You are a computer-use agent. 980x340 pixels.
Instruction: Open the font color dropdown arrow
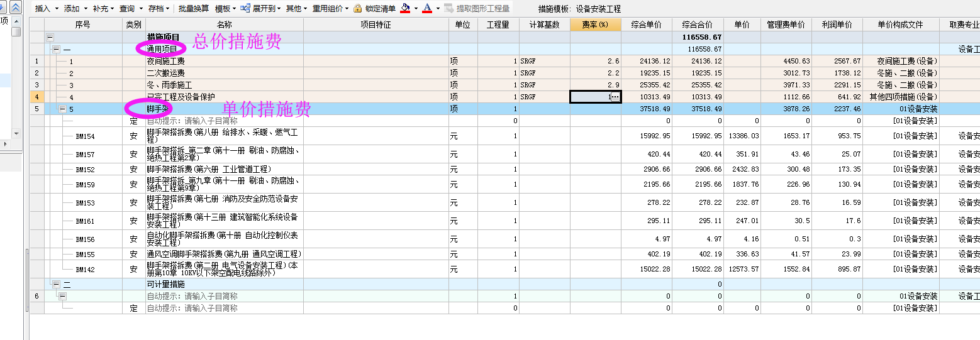tap(438, 9)
